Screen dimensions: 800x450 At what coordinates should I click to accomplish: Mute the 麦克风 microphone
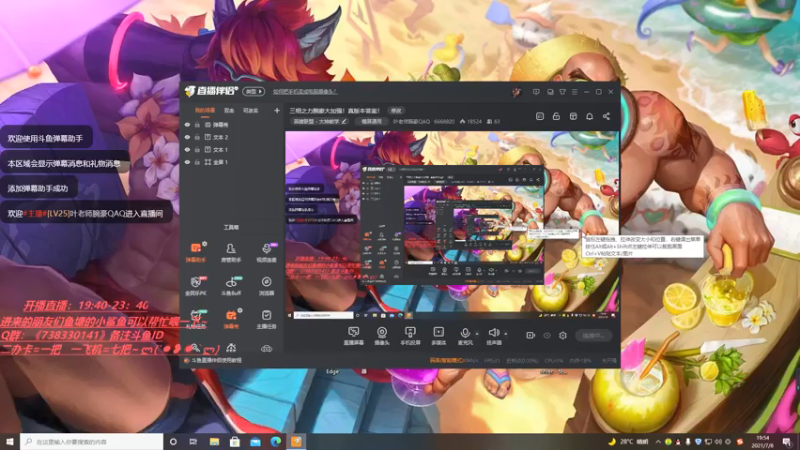click(465, 336)
